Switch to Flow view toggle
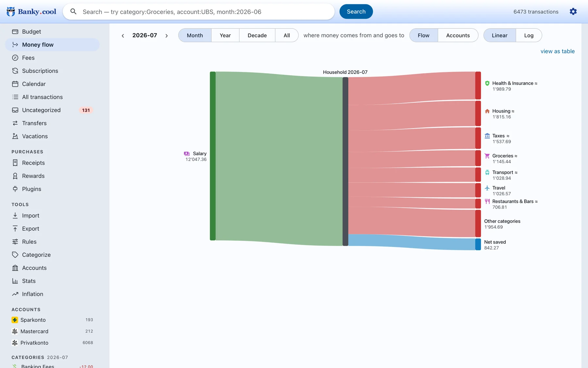Image resolution: width=588 pixels, height=368 pixels. (423, 35)
